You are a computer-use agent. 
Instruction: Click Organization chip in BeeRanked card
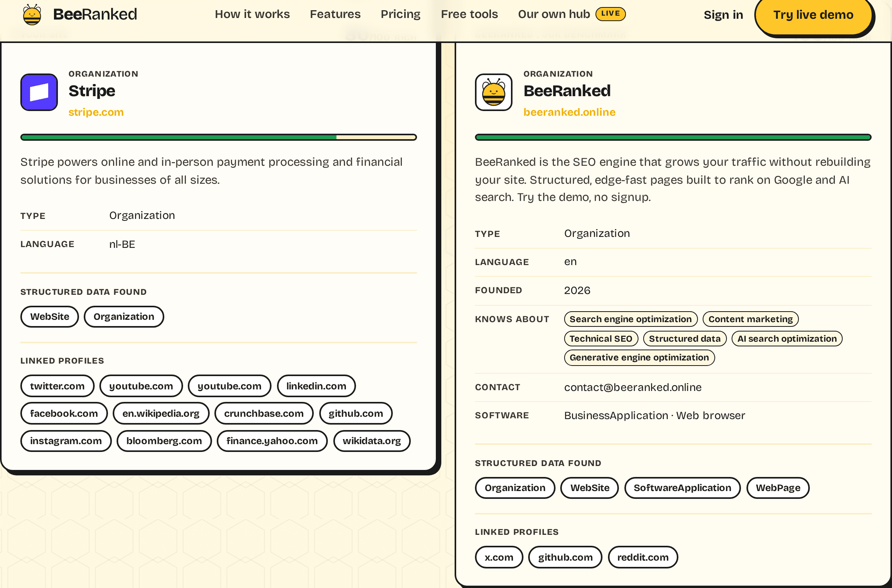[515, 488]
